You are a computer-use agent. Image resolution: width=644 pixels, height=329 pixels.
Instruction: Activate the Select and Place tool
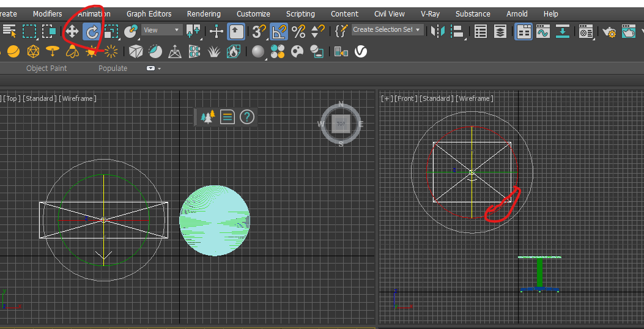pyautogui.click(x=131, y=31)
